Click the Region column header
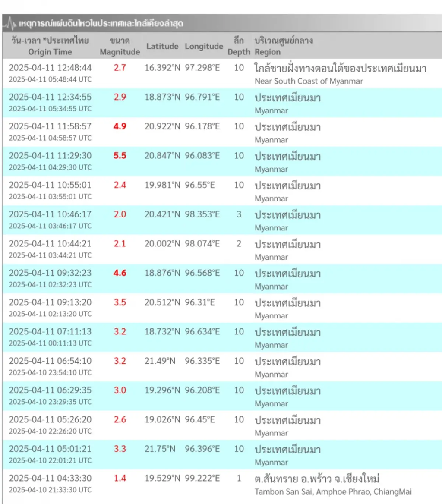 pos(267,52)
